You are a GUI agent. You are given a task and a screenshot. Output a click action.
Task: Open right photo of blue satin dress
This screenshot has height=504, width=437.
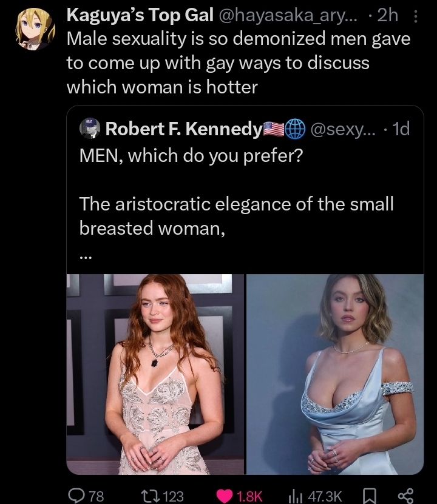pyautogui.click(x=335, y=374)
